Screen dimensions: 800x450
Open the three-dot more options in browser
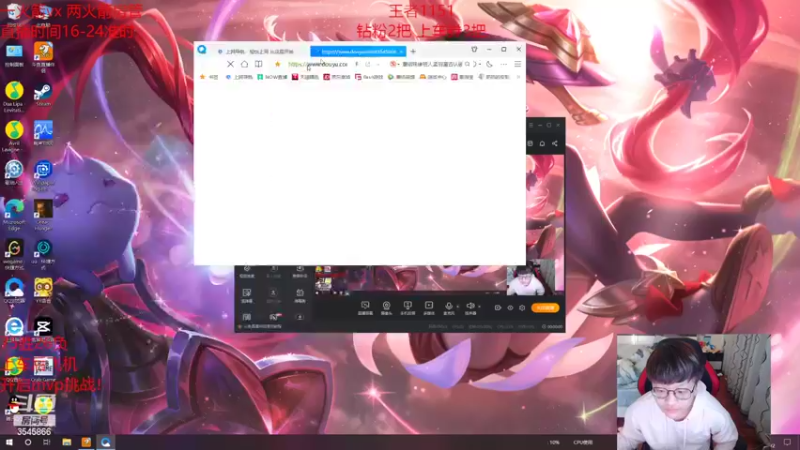(x=504, y=64)
